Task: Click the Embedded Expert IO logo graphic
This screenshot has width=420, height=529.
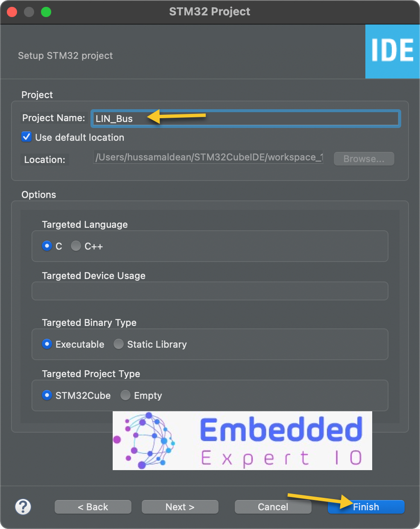Action: [242, 441]
